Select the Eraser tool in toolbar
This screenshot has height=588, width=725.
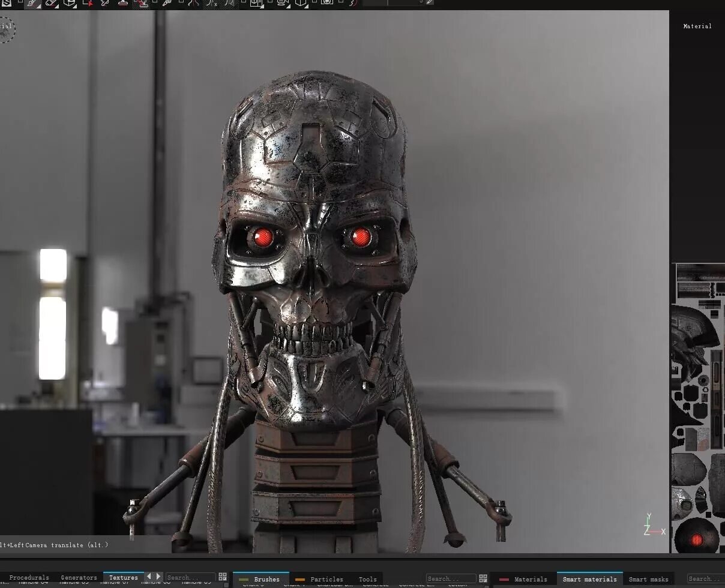(x=52, y=3)
